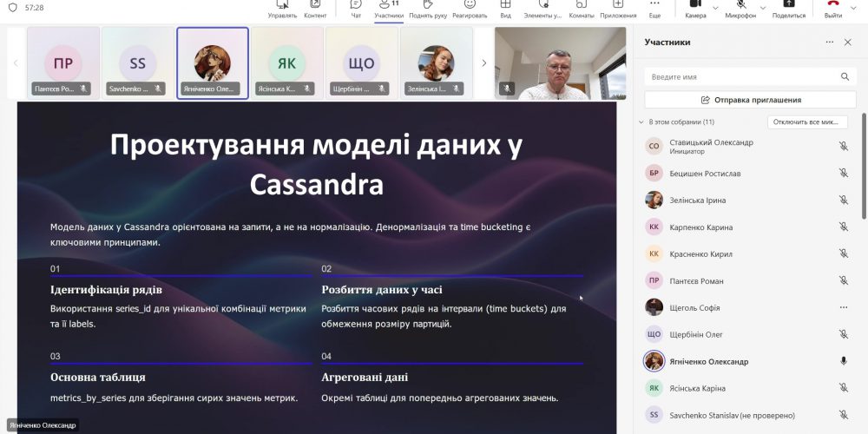Screen dimensions: 868x434
Task: Select Ясінська video tile with ЯК avatar
Action: point(286,62)
